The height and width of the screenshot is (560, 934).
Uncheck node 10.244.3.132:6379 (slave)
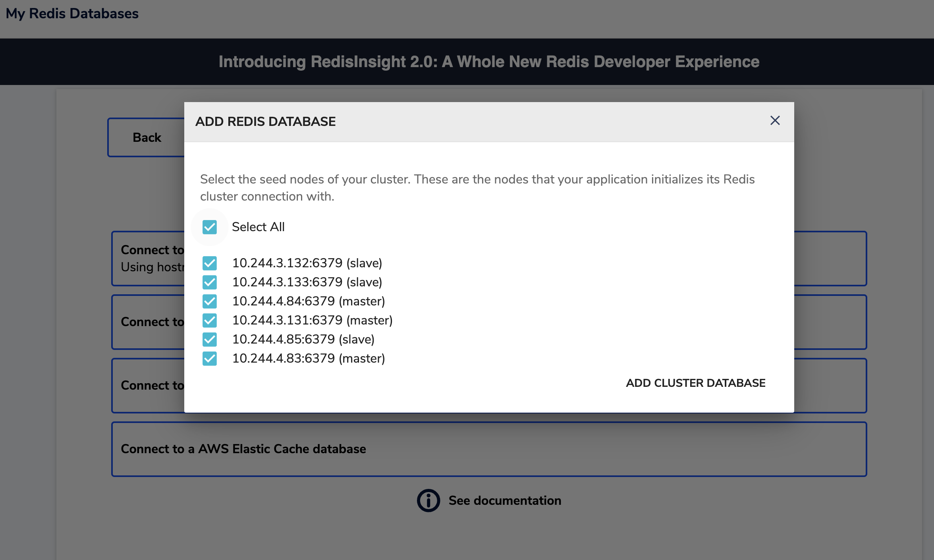210,263
